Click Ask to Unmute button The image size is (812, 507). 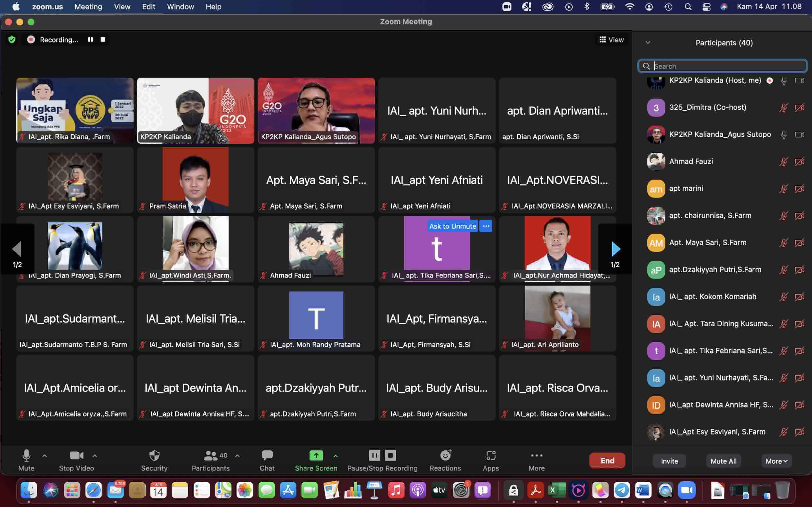click(x=452, y=226)
